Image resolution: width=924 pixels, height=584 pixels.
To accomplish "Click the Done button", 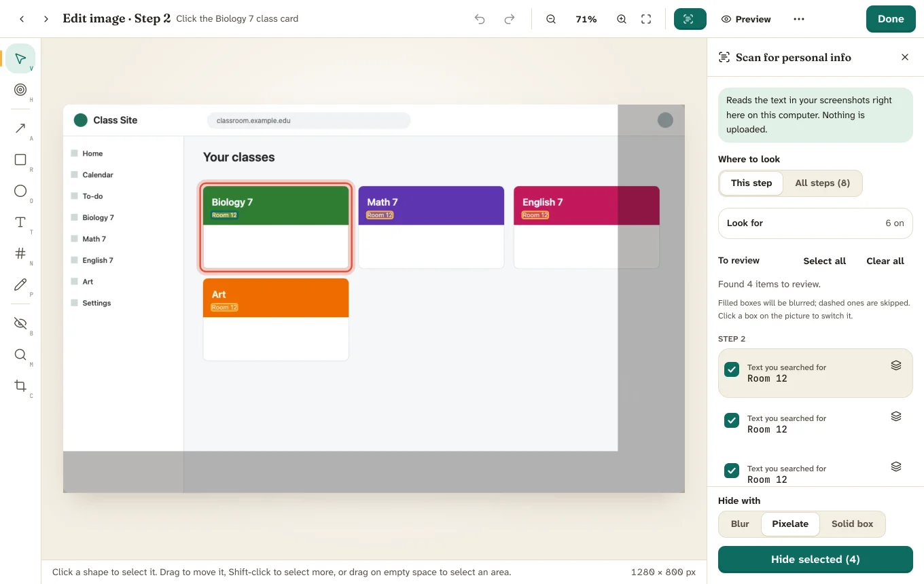I will point(891,19).
